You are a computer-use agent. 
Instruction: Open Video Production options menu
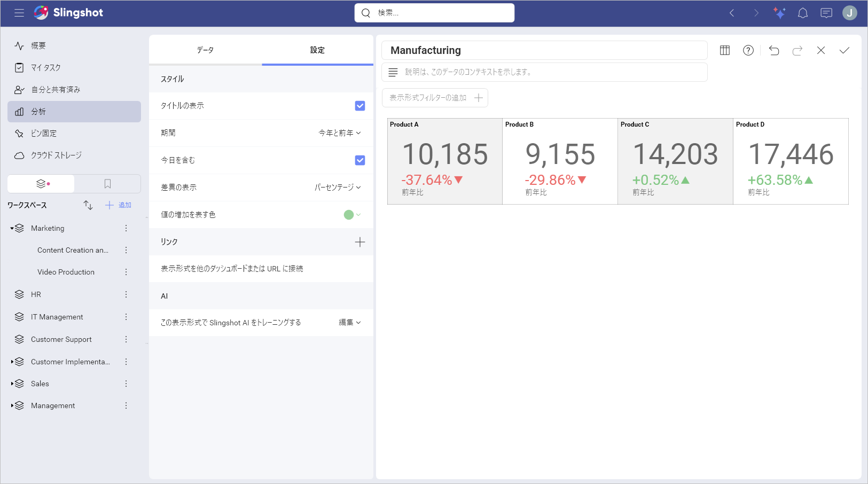click(x=126, y=272)
